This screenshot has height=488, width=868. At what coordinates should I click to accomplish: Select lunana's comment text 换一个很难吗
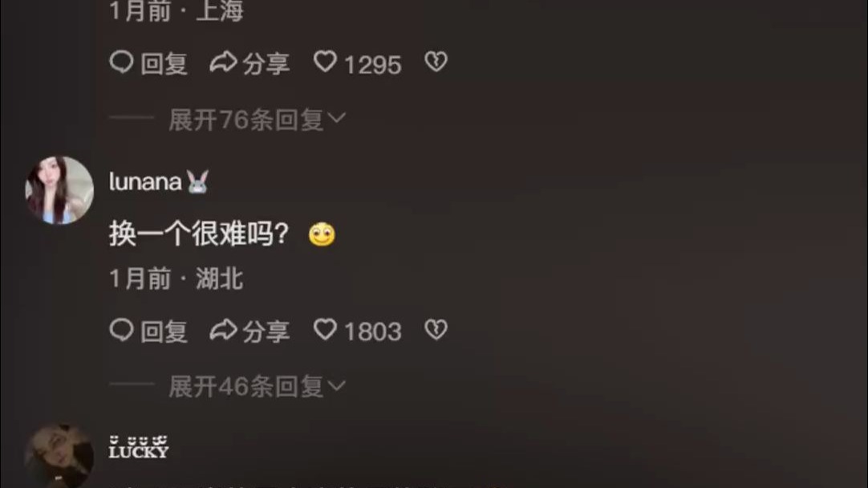tap(199, 234)
